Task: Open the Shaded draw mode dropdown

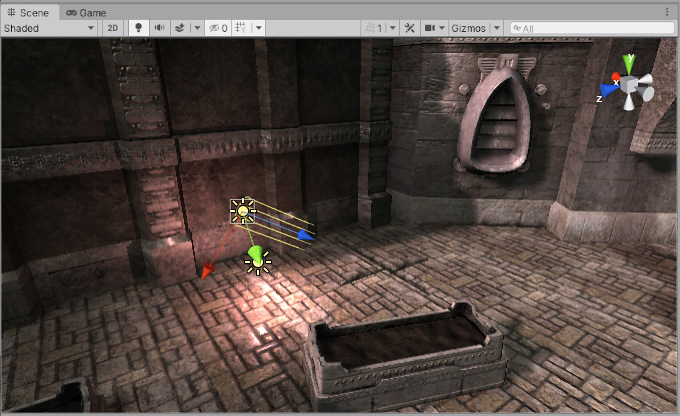Action: tap(48, 28)
